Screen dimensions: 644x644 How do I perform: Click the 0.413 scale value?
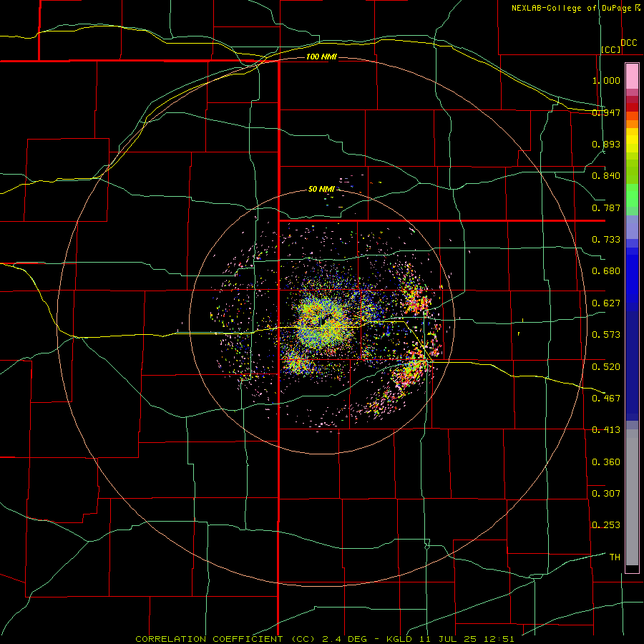pyautogui.click(x=606, y=430)
